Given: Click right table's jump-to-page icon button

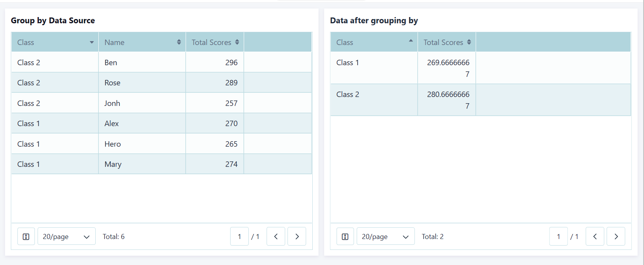Looking at the screenshot, I should (x=345, y=237).
